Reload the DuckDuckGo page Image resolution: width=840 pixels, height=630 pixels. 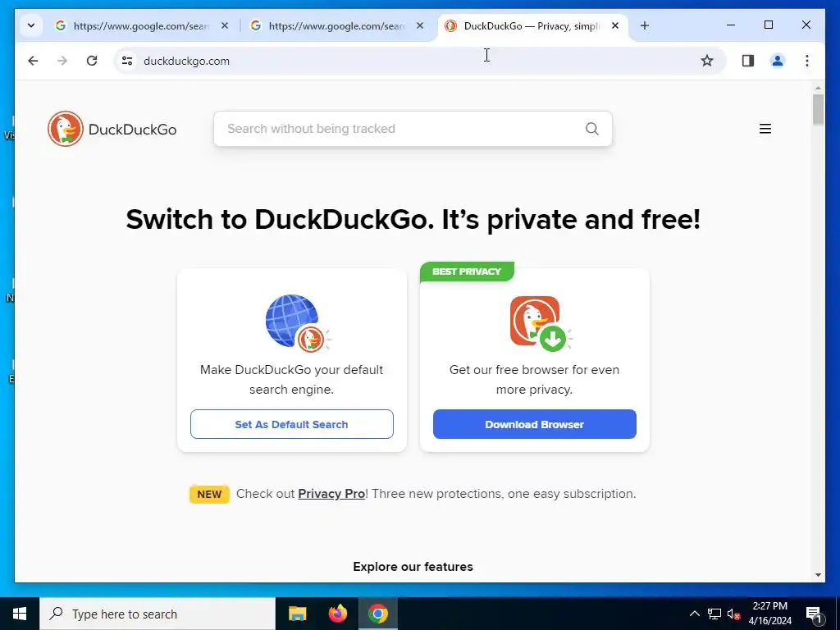tap(92, 61)
